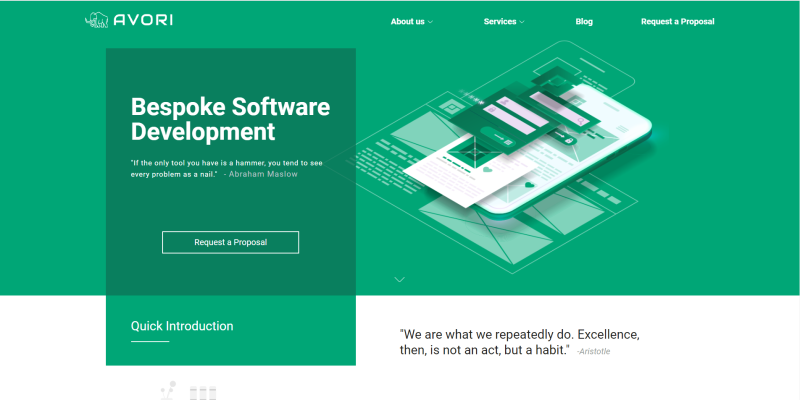This screenshot has width=800, height=400.
Task: Click the outlined Request a Proposal button
Action: [231, 242]
